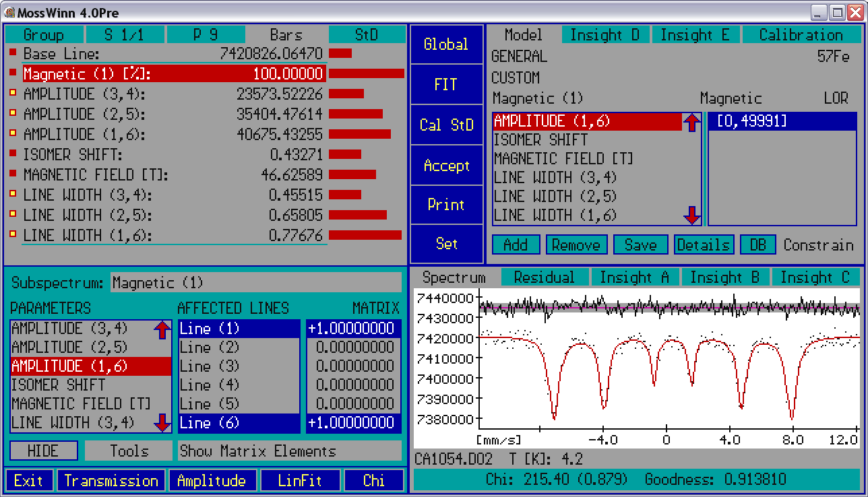Image resolution: width=868 pixels, height=497 pixels.
Task: Click the Subspectrum field Magnetic (1)
Action: [x=256, y=283]
